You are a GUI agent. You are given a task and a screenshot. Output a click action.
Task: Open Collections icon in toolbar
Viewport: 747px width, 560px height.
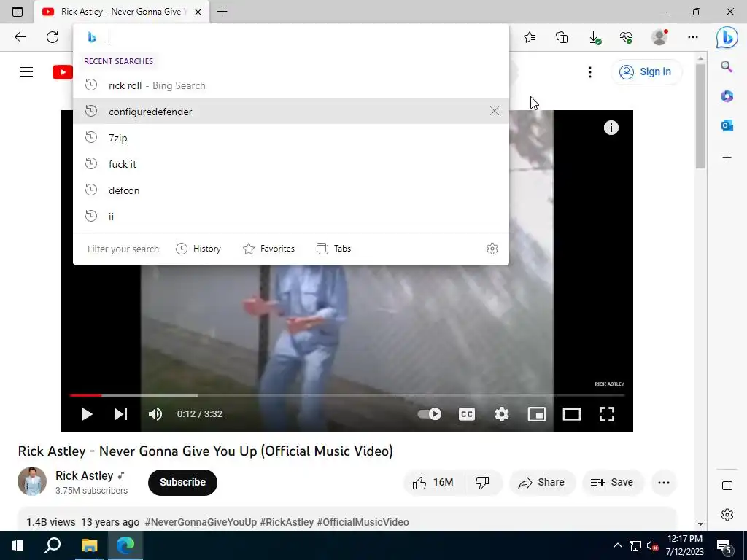pyautogui.click(x=562, y=37)
